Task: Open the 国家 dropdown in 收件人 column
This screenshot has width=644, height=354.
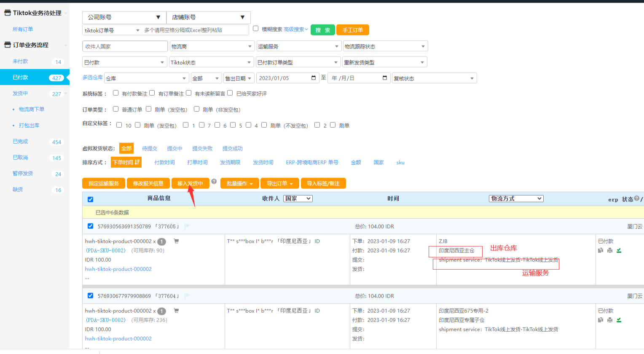Action: [298, 198]
